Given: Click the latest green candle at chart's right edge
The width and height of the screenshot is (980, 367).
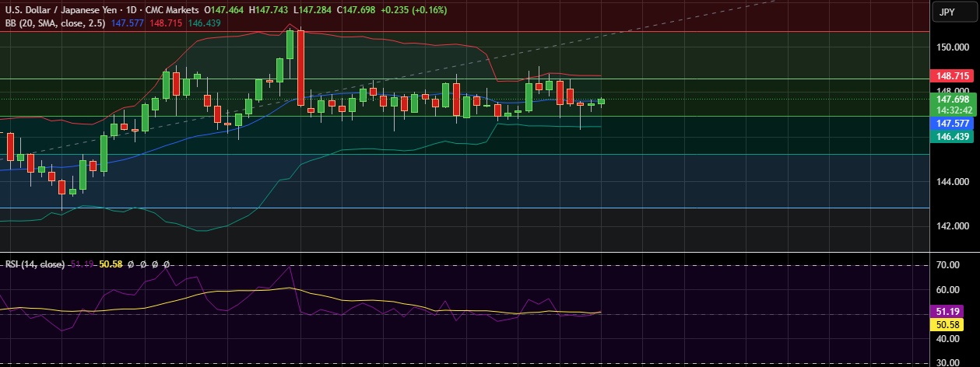Looking at the screenshot, I should (x=601, y=101).
